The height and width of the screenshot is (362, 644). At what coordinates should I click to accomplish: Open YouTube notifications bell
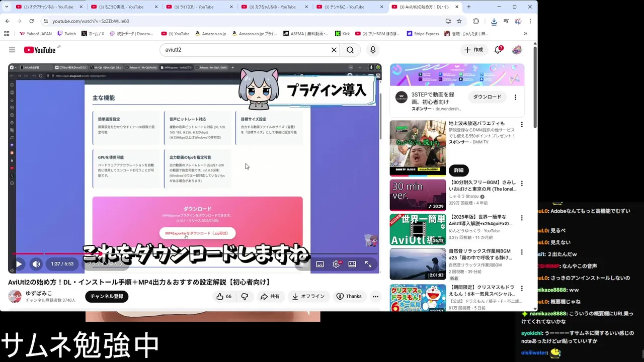coord(498,50)
